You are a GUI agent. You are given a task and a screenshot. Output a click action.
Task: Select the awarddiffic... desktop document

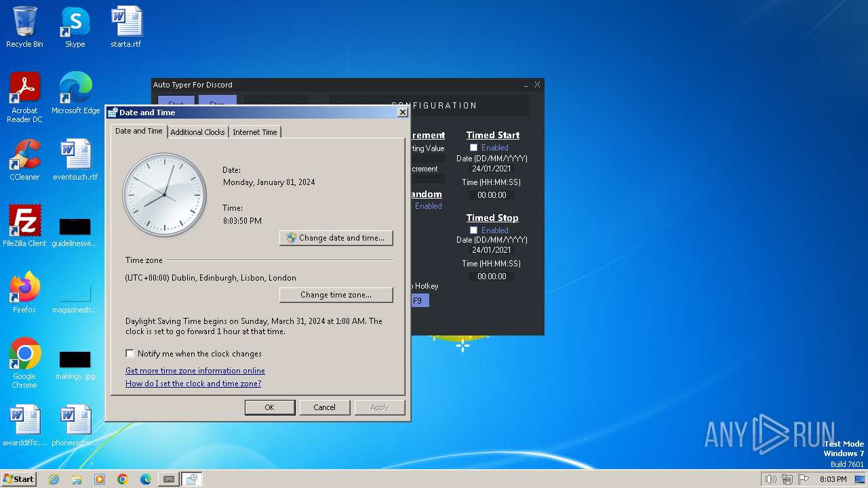[24, 426]
